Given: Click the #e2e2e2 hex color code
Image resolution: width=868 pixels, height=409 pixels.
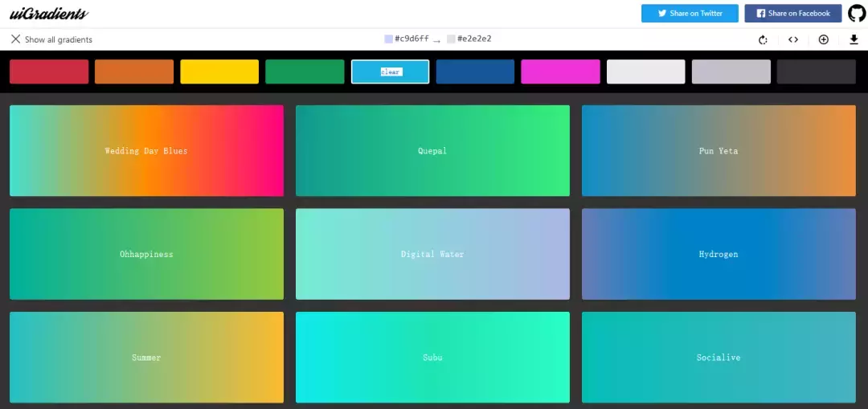Looking at the screenshot, I should coord(474,39).
